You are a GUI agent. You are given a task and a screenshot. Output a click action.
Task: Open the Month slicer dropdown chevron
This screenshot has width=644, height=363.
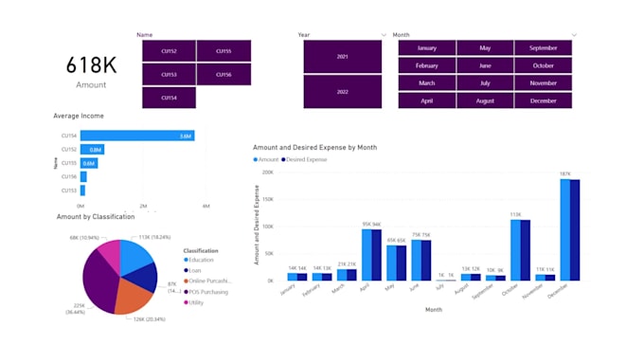574,35
